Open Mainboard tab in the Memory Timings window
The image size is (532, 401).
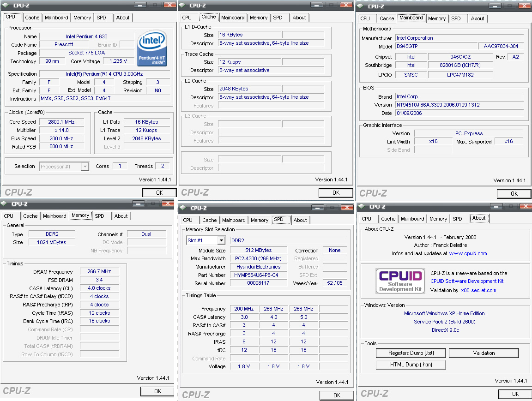pos(54,216)
